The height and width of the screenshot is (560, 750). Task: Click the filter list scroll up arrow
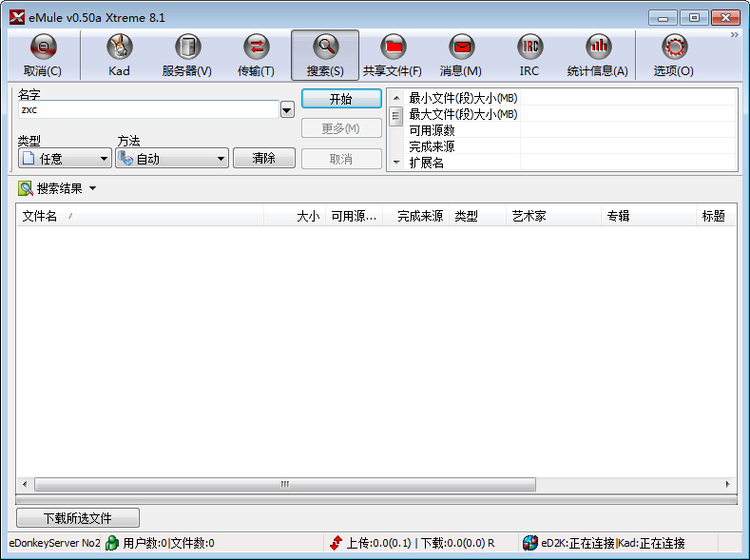coord(396,98)
